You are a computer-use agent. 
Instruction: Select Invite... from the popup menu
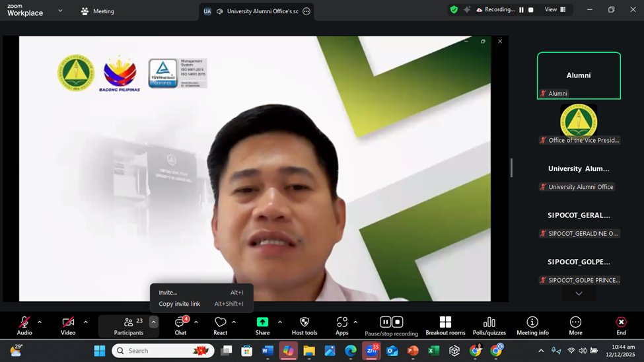pos(168,293)
